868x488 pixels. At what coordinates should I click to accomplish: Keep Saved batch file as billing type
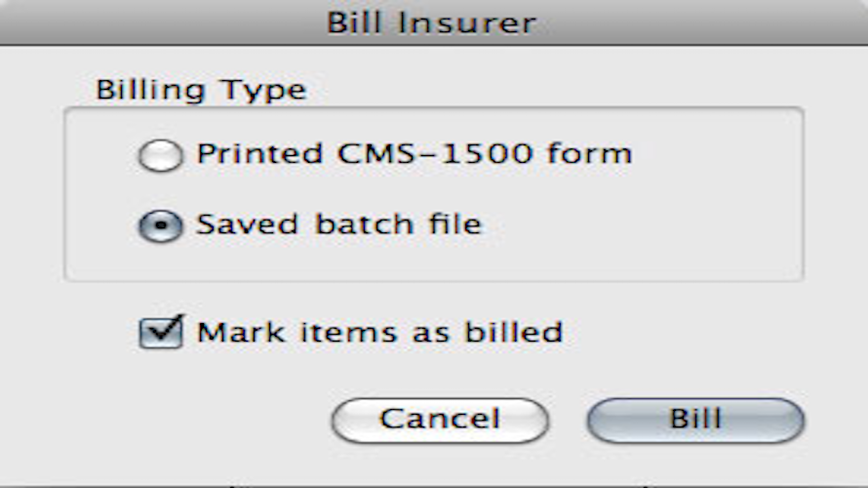(161, 225)
